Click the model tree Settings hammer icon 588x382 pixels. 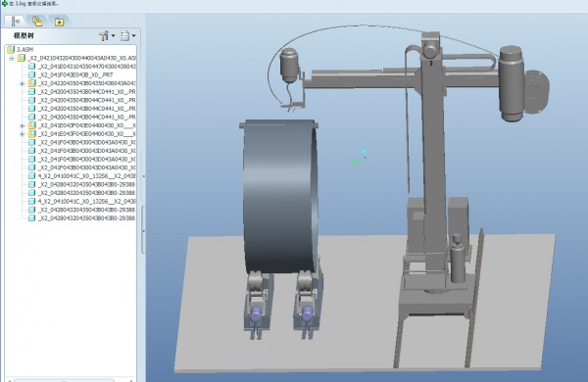(x=104, y=36)
